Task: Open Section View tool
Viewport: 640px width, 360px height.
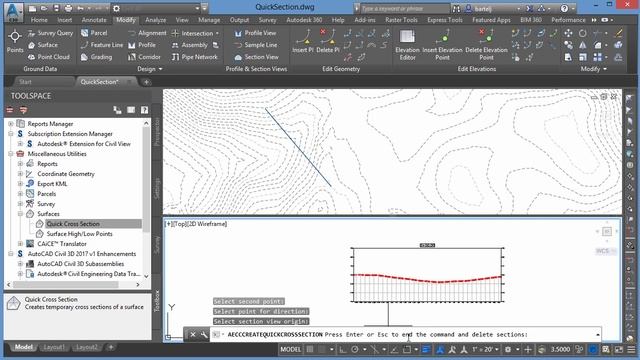Action: 257,57
